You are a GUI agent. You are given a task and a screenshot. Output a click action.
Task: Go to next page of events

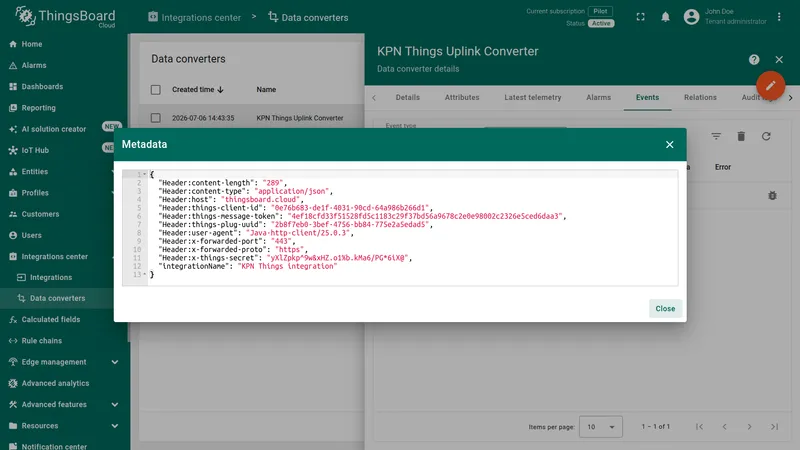click(x=749, y=427)
